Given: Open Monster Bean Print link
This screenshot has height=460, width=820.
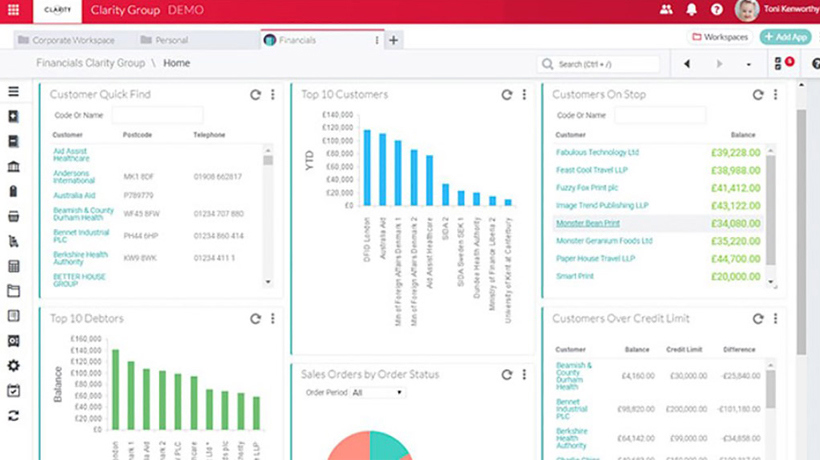Looking at the screenshot, I should point(588,223).
